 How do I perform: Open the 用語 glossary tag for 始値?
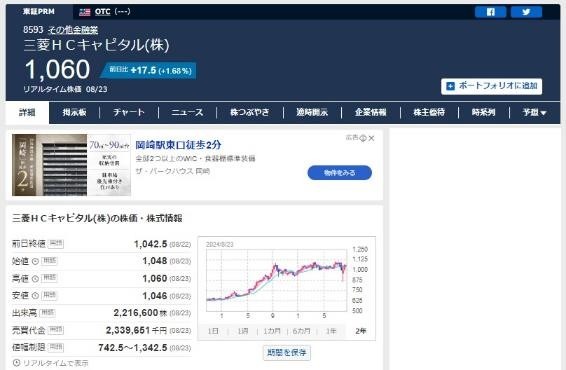(49, 261)
